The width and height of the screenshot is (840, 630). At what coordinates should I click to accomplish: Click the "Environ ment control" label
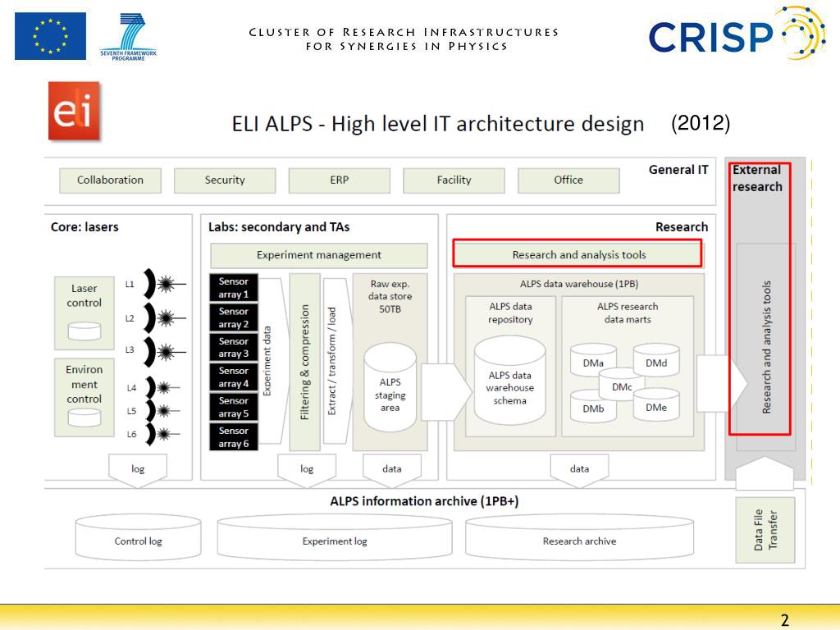[x=84, y=384]
